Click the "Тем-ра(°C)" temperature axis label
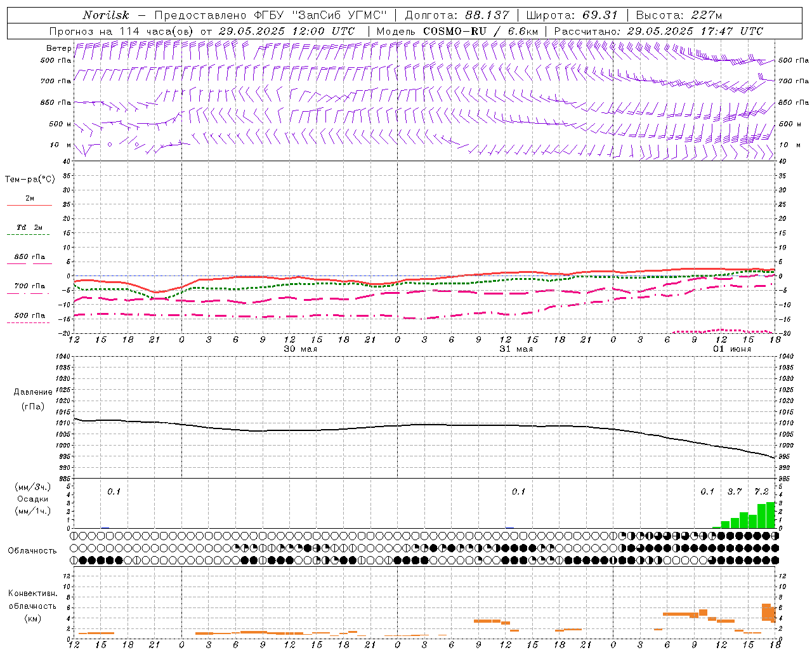Screen dimensions: 812x650 point(30,180)
